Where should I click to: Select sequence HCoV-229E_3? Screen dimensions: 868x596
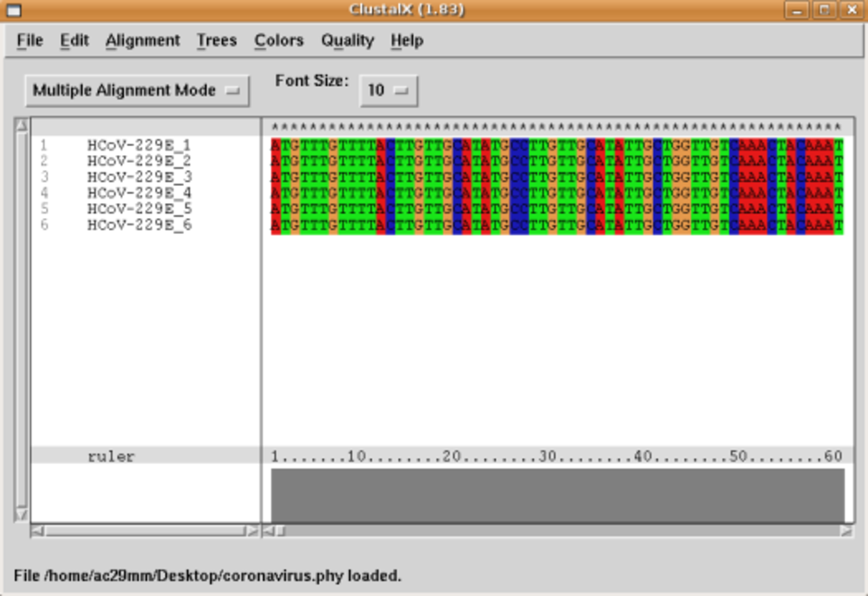(139, 176)
